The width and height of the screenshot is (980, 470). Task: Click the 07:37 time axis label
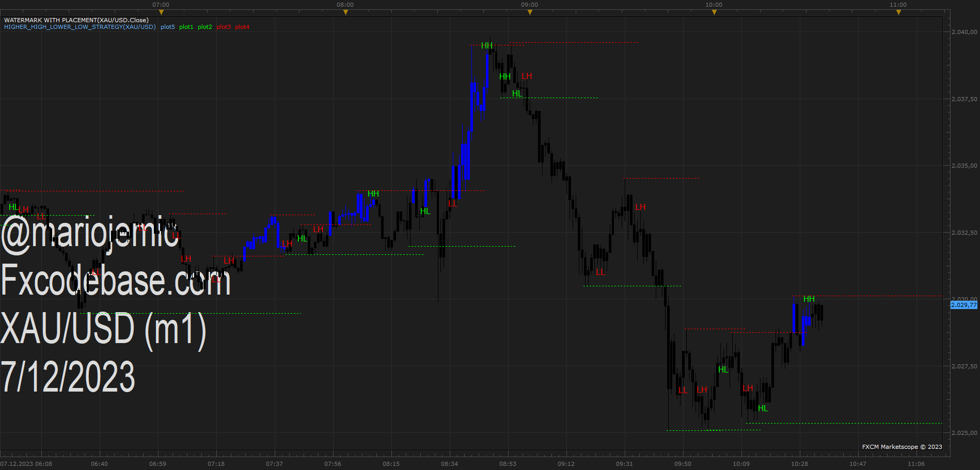tap(275, 464)
